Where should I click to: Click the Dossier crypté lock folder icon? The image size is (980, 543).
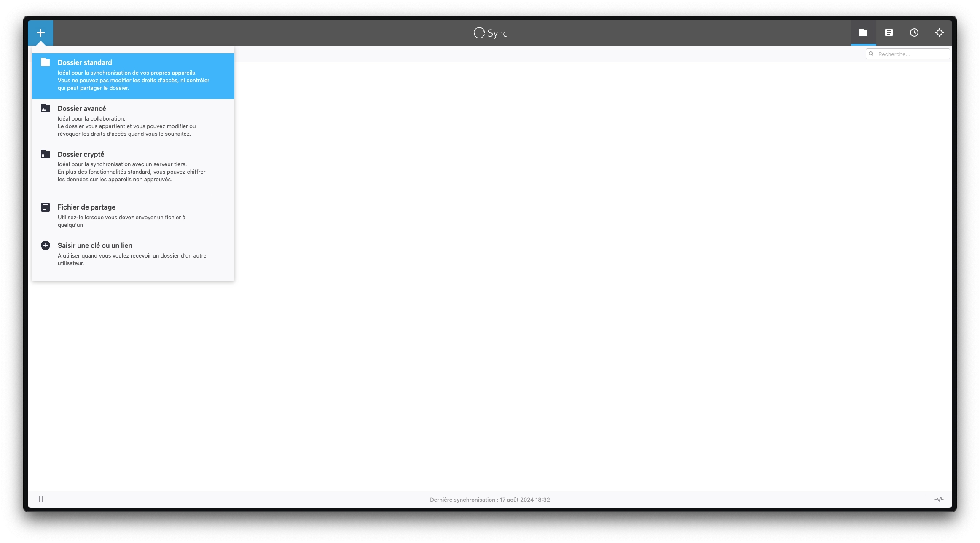pos(45,154)
